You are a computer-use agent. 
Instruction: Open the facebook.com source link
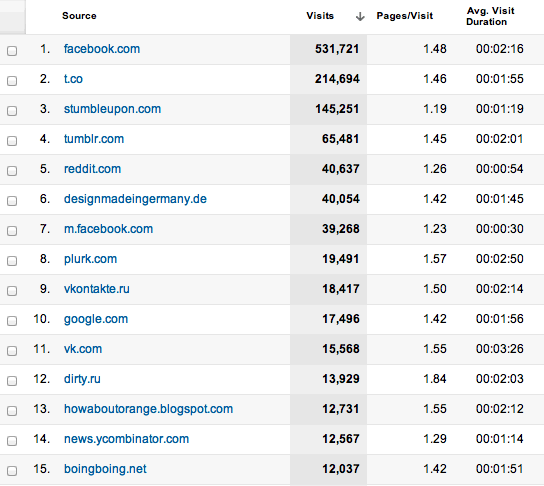[102, 49]
